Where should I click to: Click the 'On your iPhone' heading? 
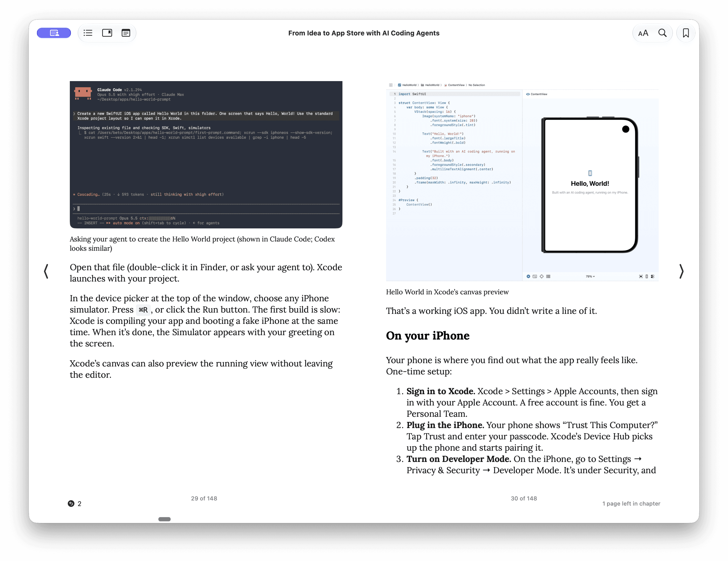tap(428, 336)
